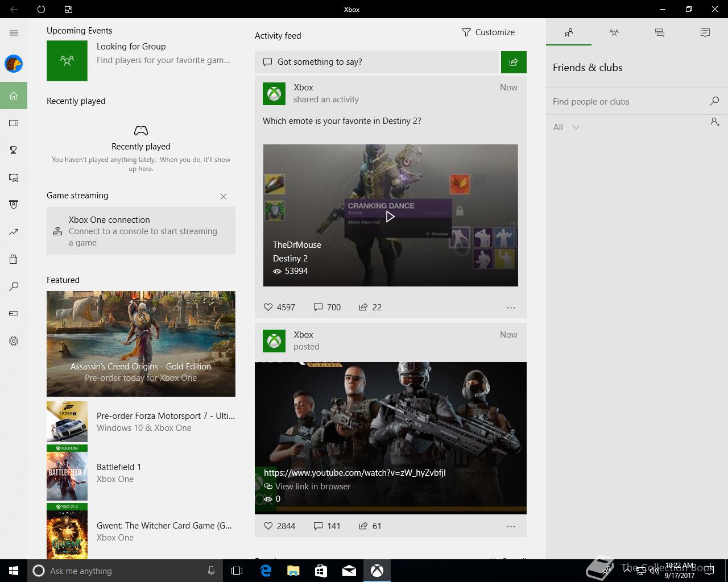Switch to the Activity alerts tab
This screenshot has height=582, width=728.
click(x=705, y=33)
